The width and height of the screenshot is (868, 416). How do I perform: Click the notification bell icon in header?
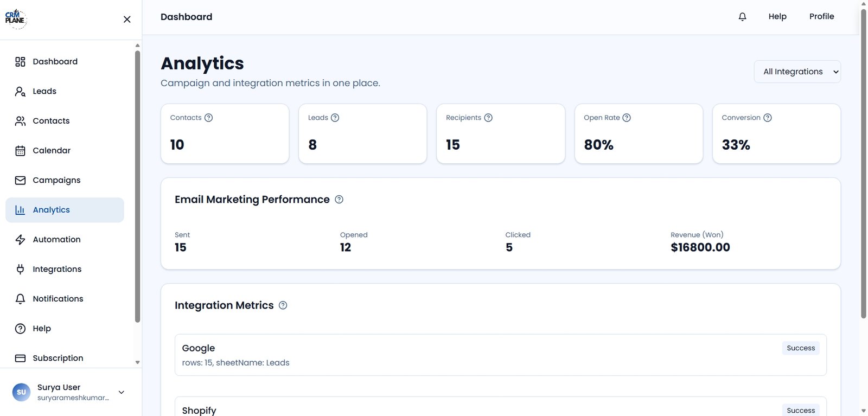tap(742, 17)
